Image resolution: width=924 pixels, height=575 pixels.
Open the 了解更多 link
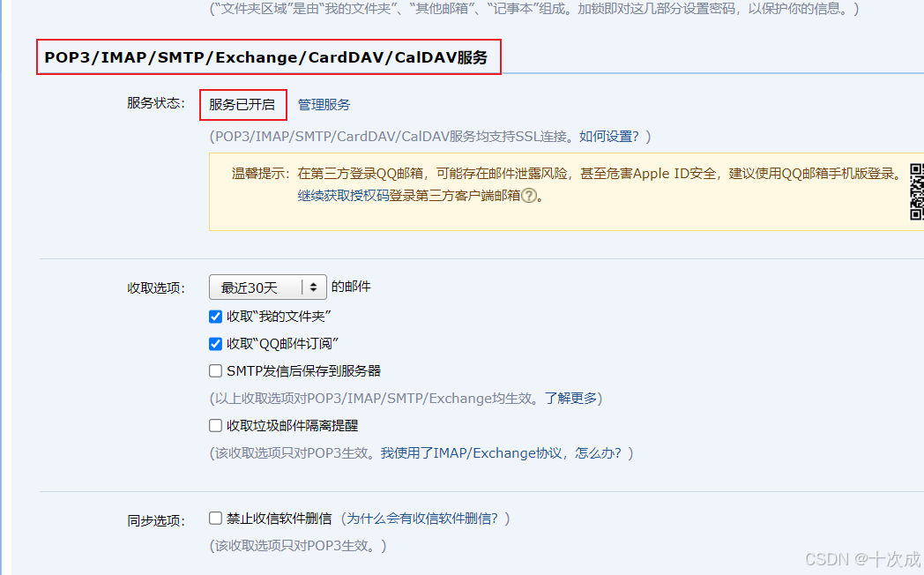tap(571, 398)
